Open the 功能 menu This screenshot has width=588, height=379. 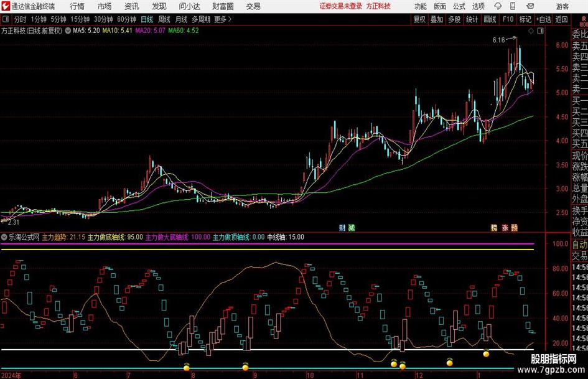(421, 6)
